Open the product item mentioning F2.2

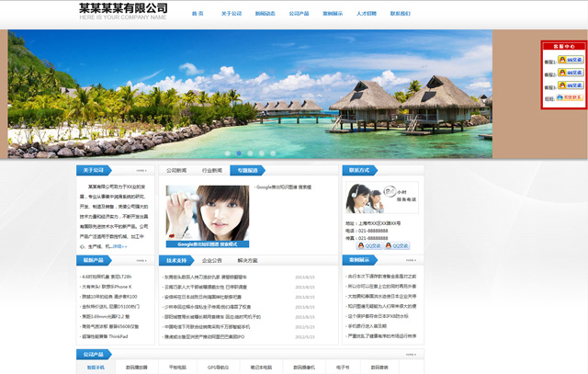(x=106, y=316)
